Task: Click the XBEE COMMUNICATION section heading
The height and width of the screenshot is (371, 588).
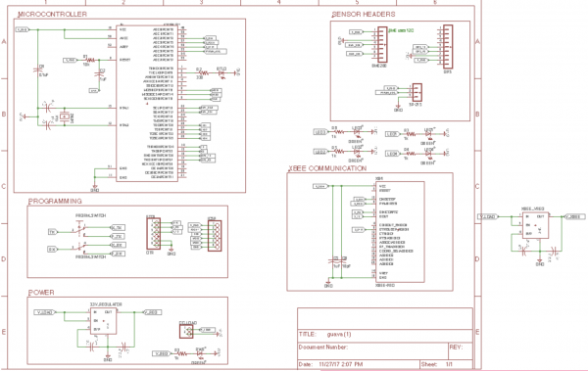Action: [327, 168]
